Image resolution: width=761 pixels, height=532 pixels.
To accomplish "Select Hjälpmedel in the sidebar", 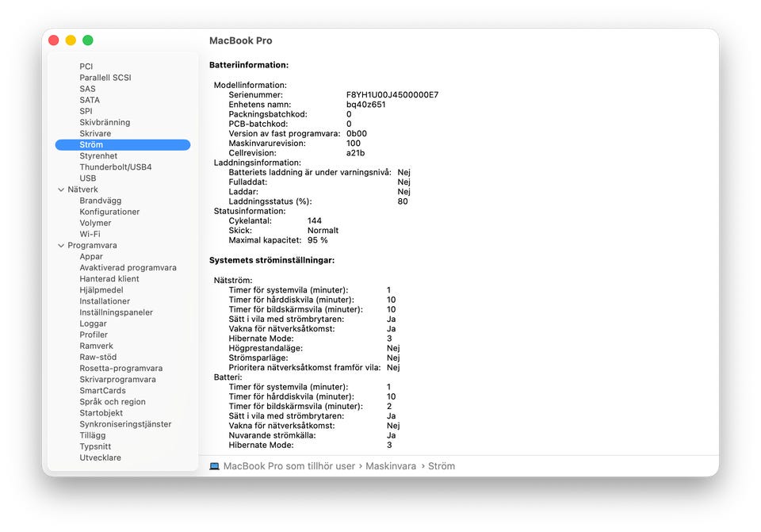I will pyautogui.click(x=101, y=289).
